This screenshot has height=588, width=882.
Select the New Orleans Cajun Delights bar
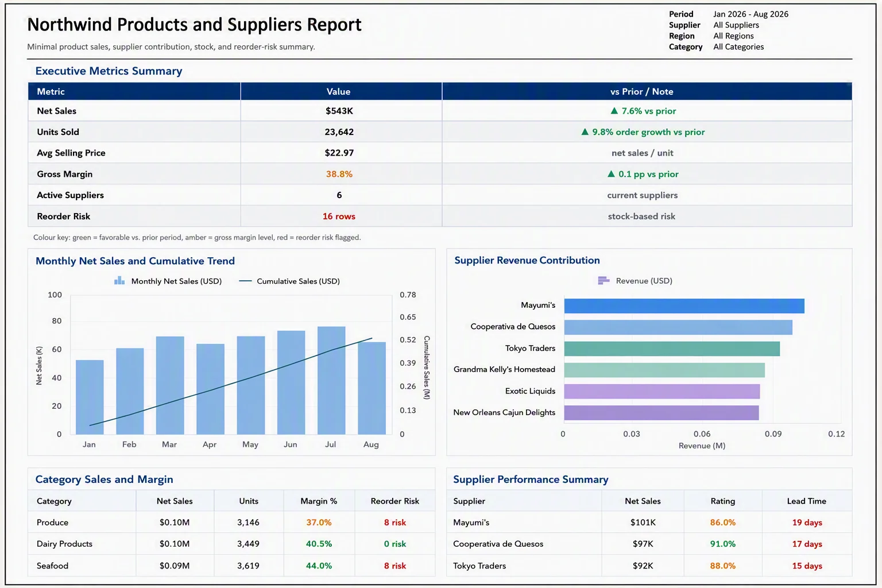661,412
